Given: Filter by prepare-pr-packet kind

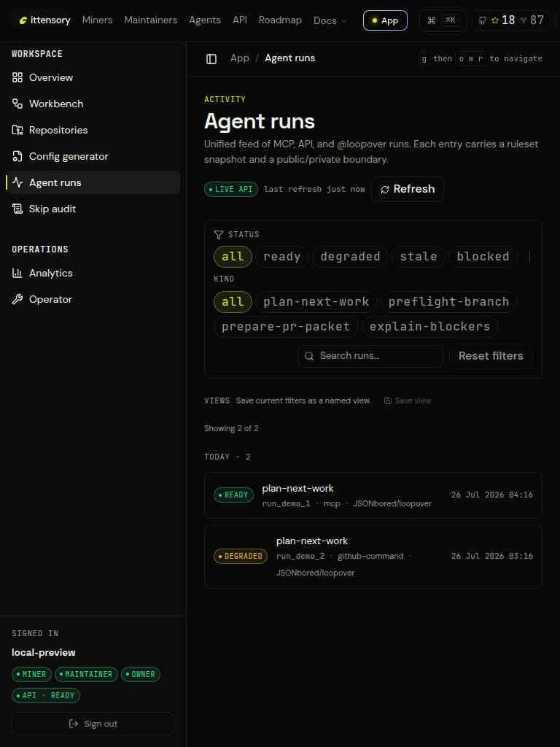Looking at the screenshot, I should coord(286,327).
